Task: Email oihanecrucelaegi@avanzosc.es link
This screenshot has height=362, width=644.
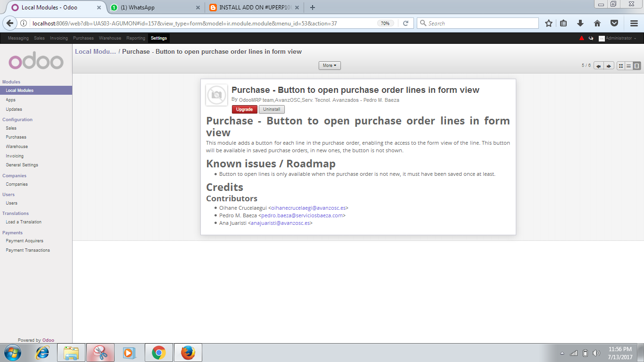Action: (x=308, y=208)
